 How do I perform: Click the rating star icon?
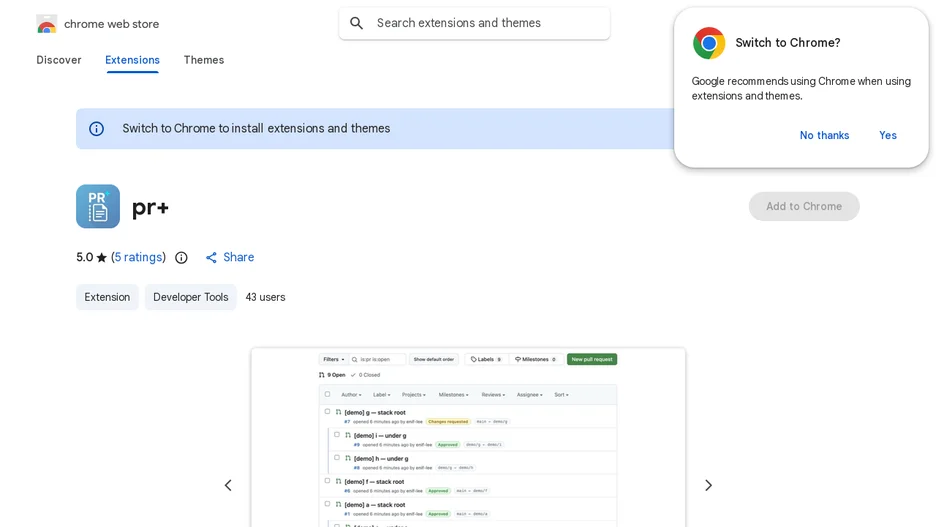pyautogui.click(x=101, y=258)
